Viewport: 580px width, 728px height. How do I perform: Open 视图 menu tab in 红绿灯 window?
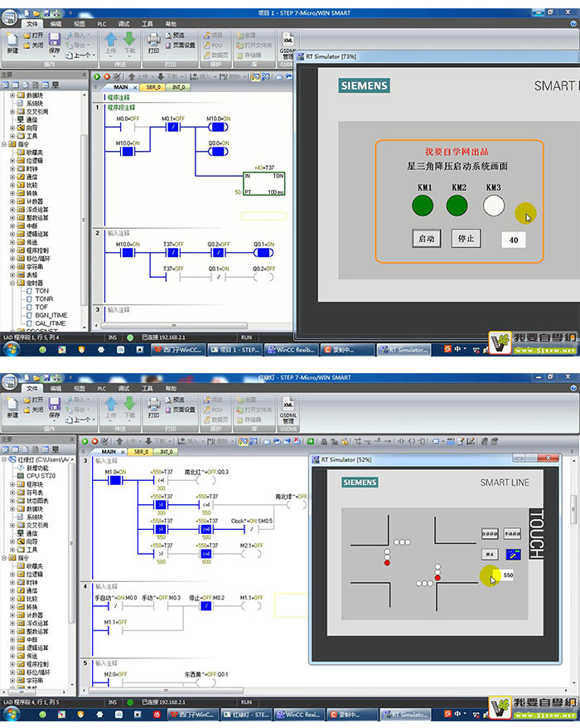click(x=80, y=388)
